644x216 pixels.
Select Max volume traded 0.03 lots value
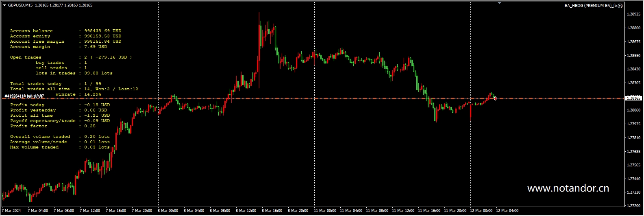(97, 147)
